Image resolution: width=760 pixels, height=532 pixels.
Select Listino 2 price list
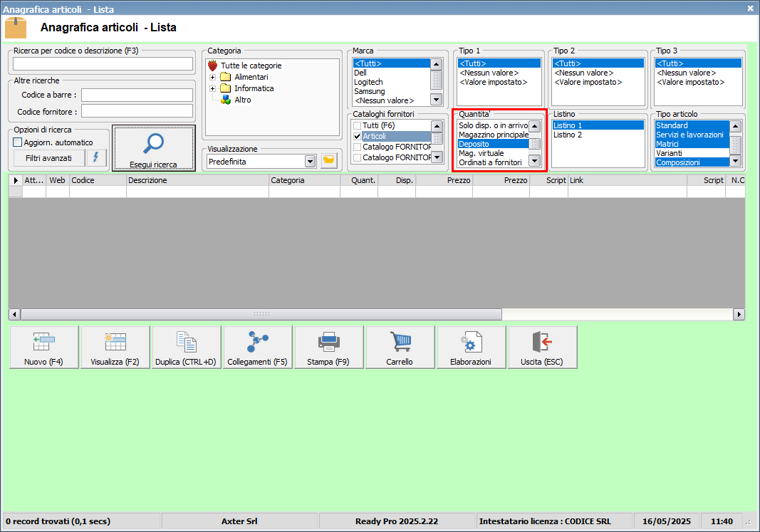(x=598, y=135)
